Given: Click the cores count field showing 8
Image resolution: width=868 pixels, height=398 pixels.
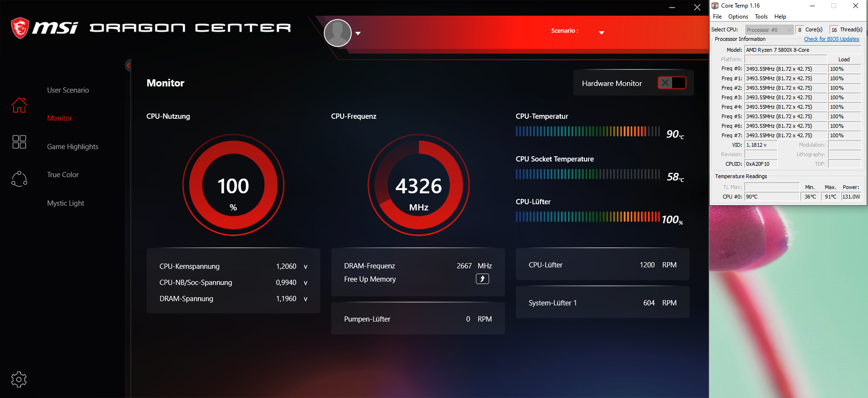Looking at the screenshot, I should click(800, 29).
